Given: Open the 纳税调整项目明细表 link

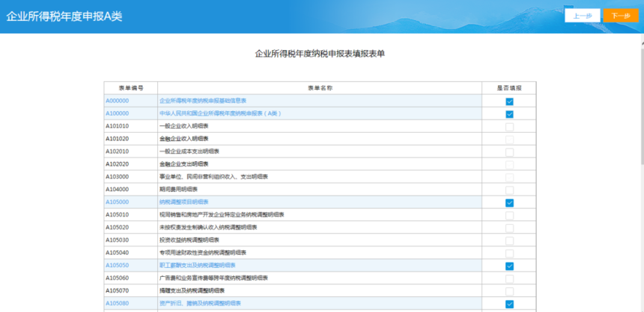Looking at the screenshot, I should tap(183, 202).
